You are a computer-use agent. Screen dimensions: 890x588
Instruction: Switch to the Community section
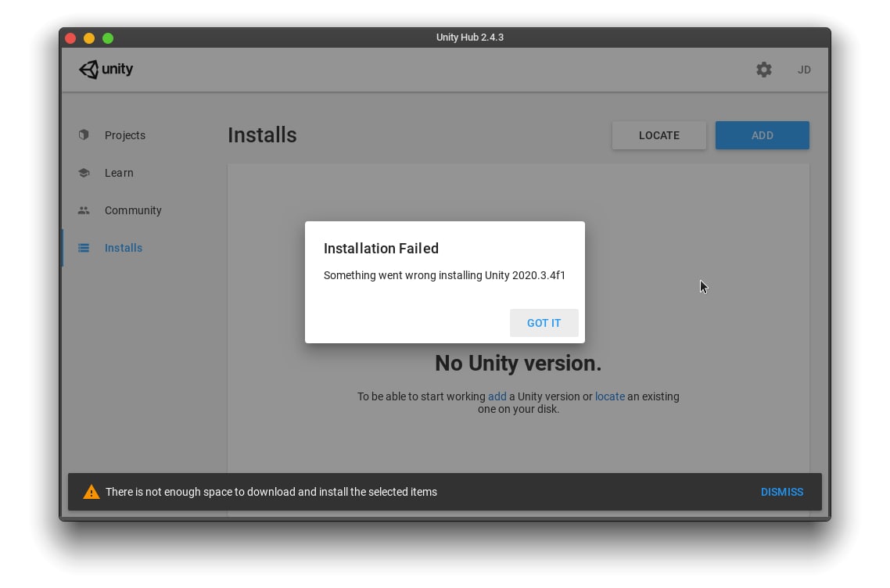pos(133,210)
